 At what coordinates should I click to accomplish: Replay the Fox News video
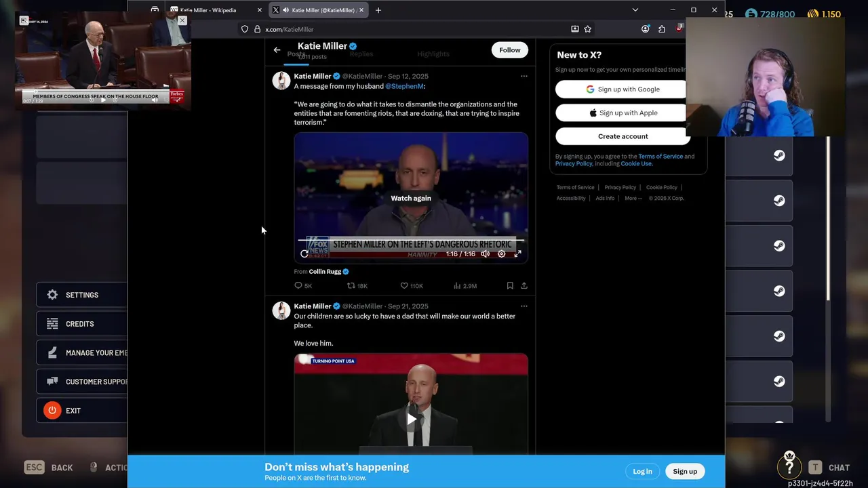(x=304, y=254)
